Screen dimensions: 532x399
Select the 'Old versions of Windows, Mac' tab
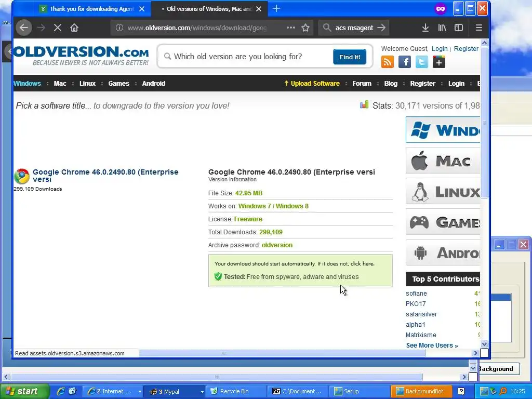tap(209, 9)
